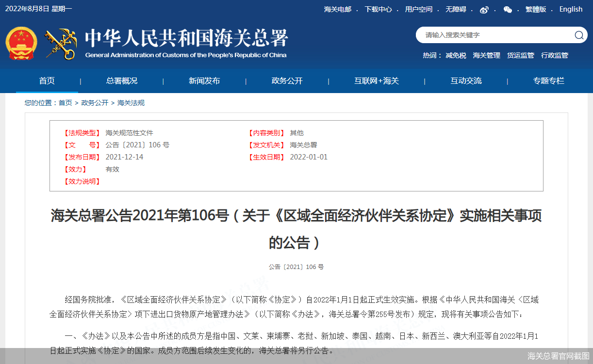593x364 pixels.
Task: Type in the search keyword field
Action: click(x=495, y=35)
